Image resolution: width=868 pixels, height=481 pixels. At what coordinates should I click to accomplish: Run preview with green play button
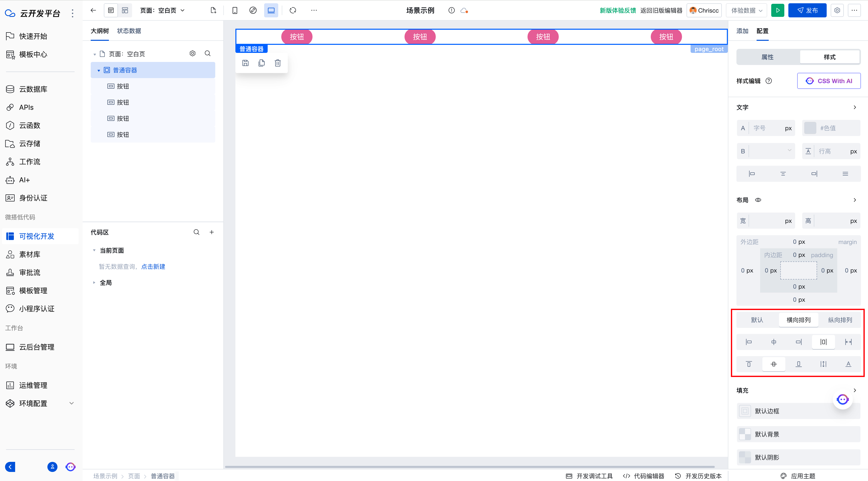778,10
